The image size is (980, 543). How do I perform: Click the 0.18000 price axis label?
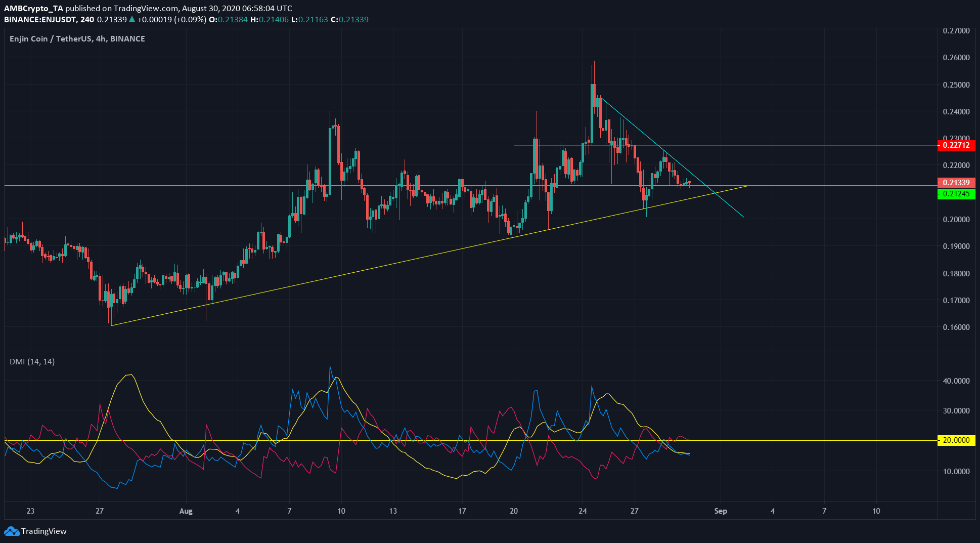956,274
